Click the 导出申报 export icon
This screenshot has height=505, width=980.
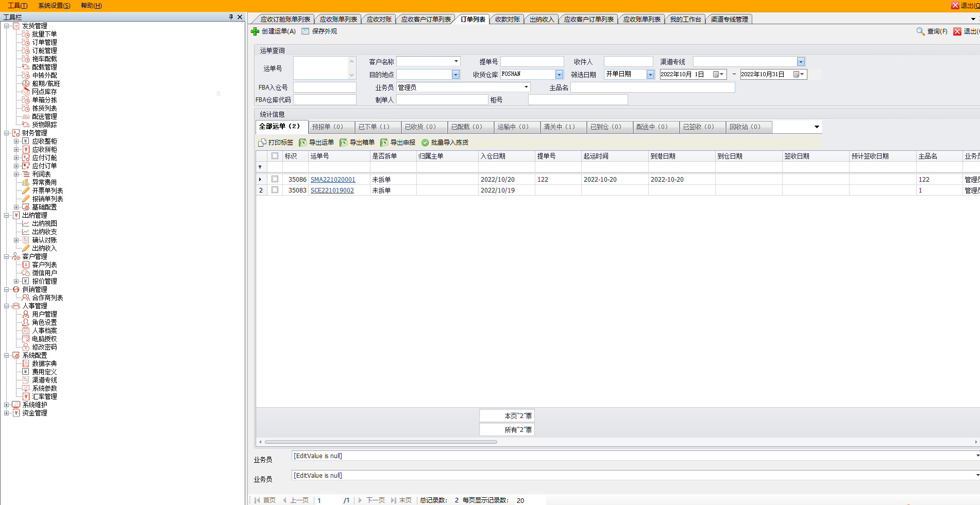(x=384, y=143)
